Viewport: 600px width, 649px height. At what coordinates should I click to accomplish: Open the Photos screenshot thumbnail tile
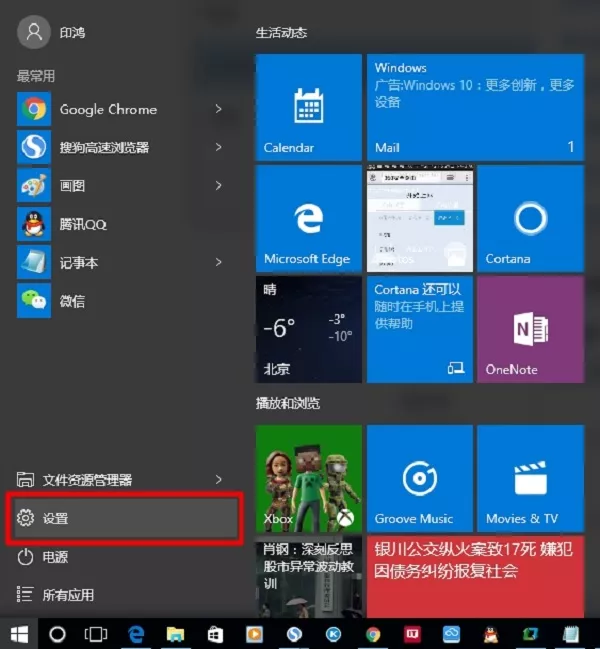coord(420,219)
